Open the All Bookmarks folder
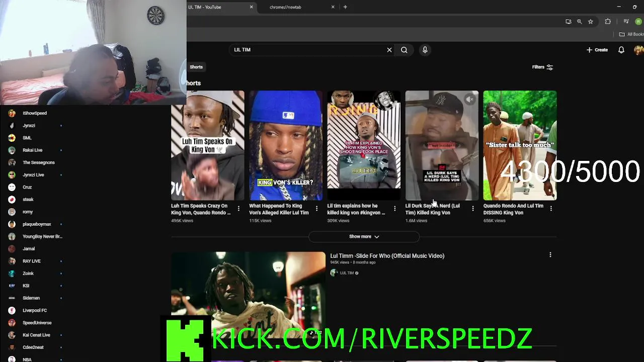 tap(631, 34)
